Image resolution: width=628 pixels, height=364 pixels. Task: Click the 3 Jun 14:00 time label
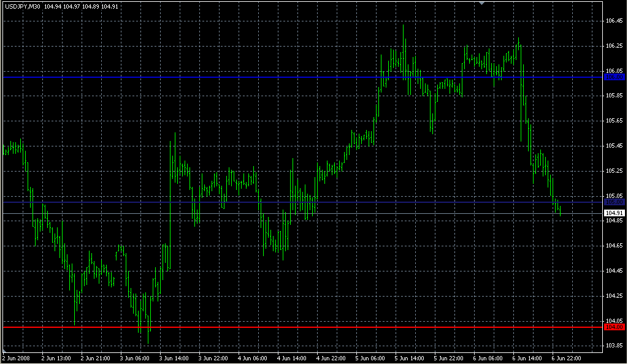175,358
